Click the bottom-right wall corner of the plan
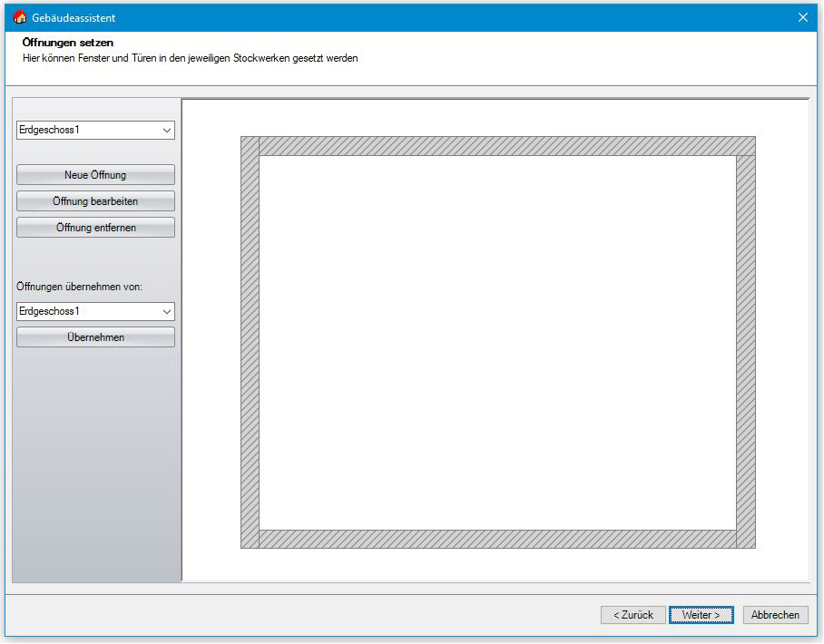Screen dimensions: 824x644 coord(745,539)
